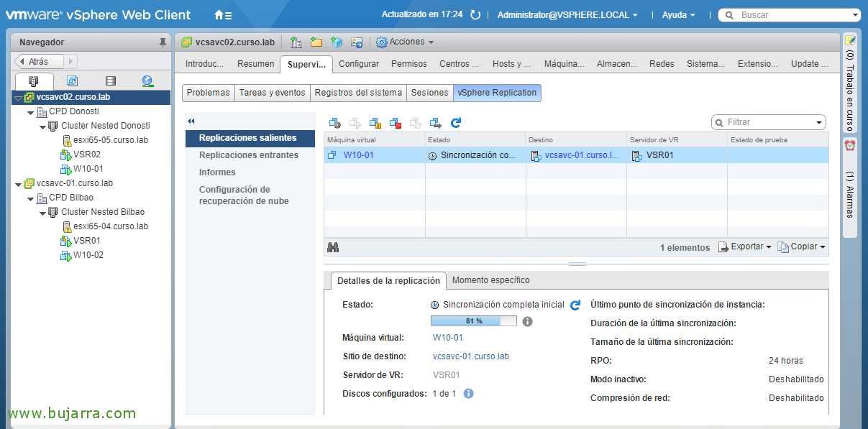Open the Trabajo en curso side panel
The width and height of the screenshot is (868, 429).
(x=849, y=83)
